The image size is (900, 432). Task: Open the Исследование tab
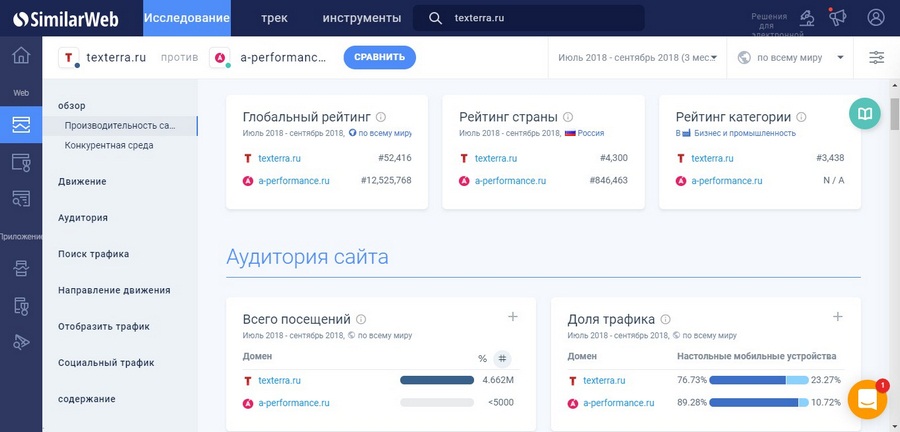click(187, 18)
